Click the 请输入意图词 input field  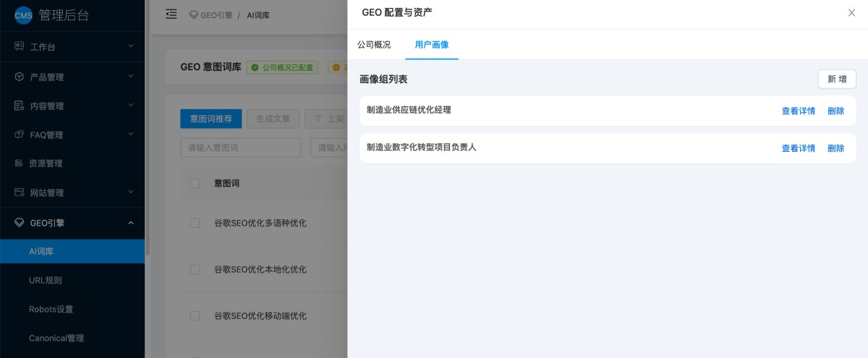point(240,148)
